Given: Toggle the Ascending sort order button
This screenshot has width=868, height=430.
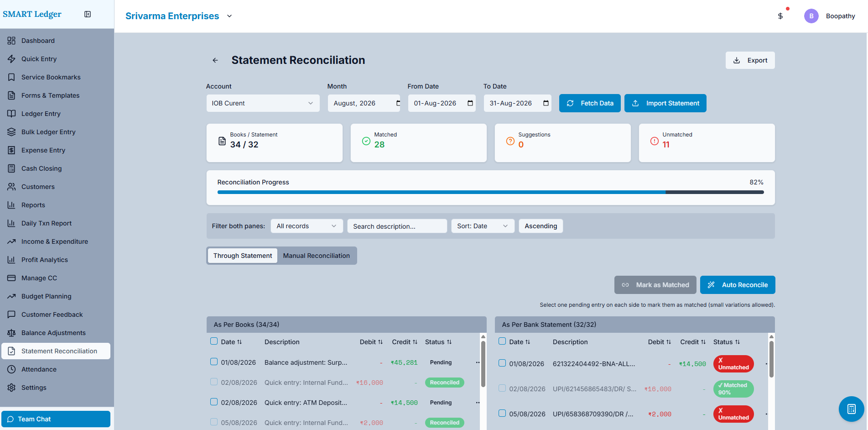Looking at the screenshot, I should (x=541, y=226).
